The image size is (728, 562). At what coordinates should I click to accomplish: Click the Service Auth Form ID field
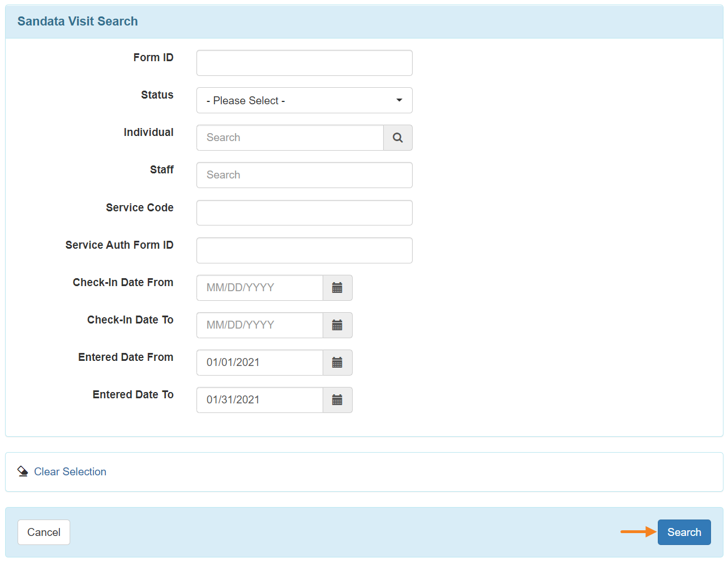tap(304, 250)
